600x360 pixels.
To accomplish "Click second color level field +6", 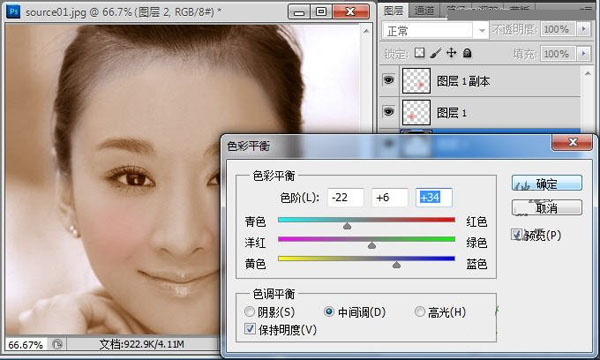I will coord(389,197).
